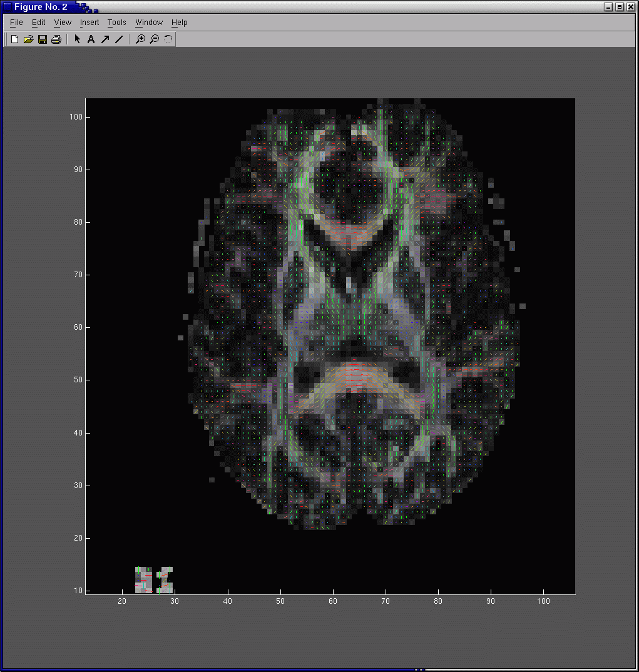Activate the Rotate 3D tool

[x=168, y=39]
